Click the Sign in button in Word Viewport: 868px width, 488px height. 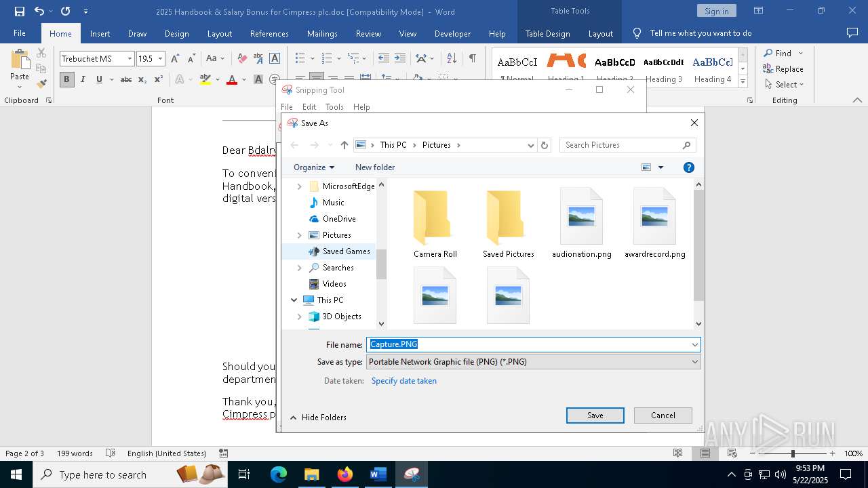[x=716, y=11]
